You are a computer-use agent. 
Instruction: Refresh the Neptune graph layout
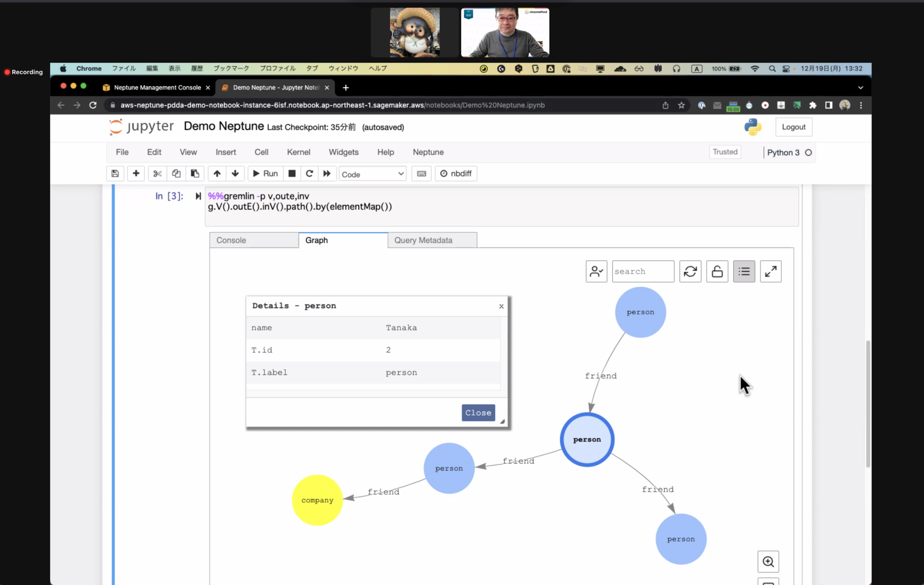pyautogui.click(x=690, y=271)
